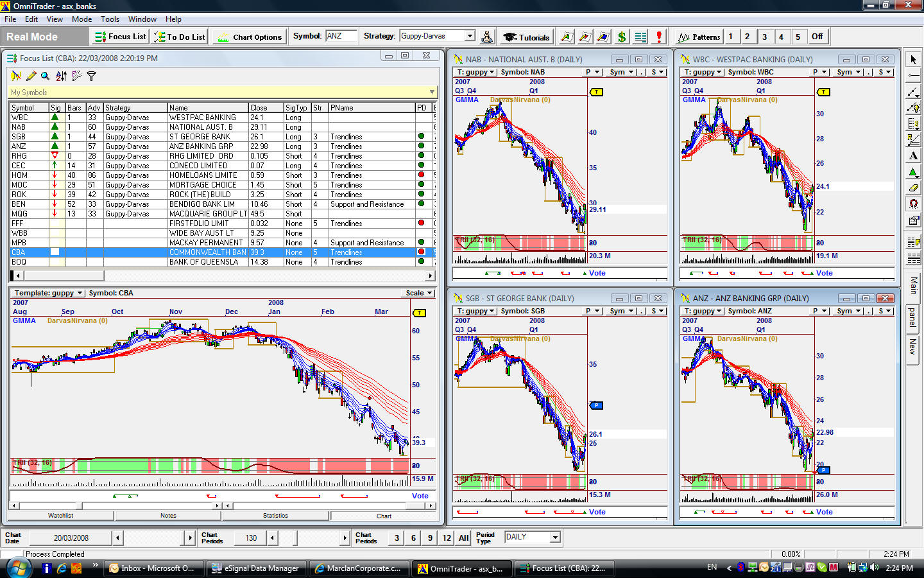Click the blue P marker on SGB chart
The width and height of the screenshot is (924, 578).
click(596, 405)
